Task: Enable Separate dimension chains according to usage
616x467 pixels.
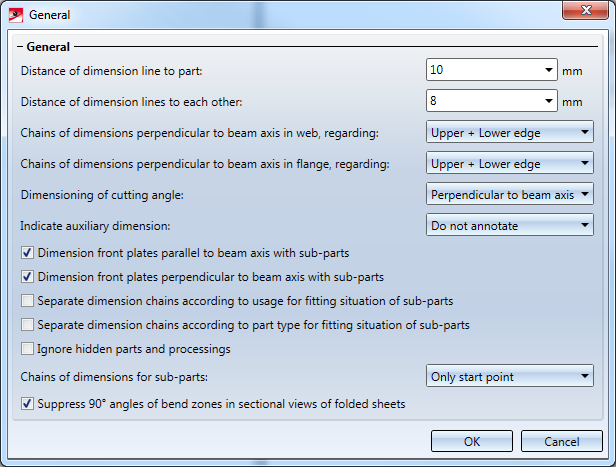Action: pos(28,301)
